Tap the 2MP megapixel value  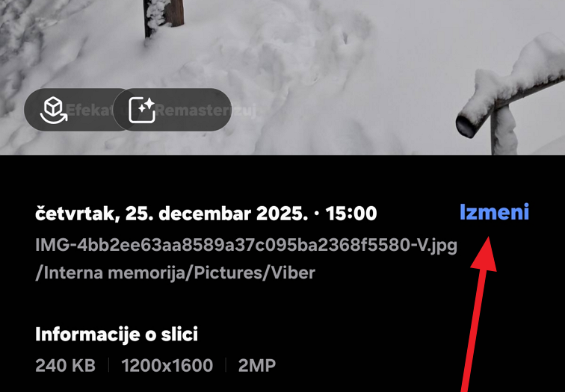click(x=257, y=366)
